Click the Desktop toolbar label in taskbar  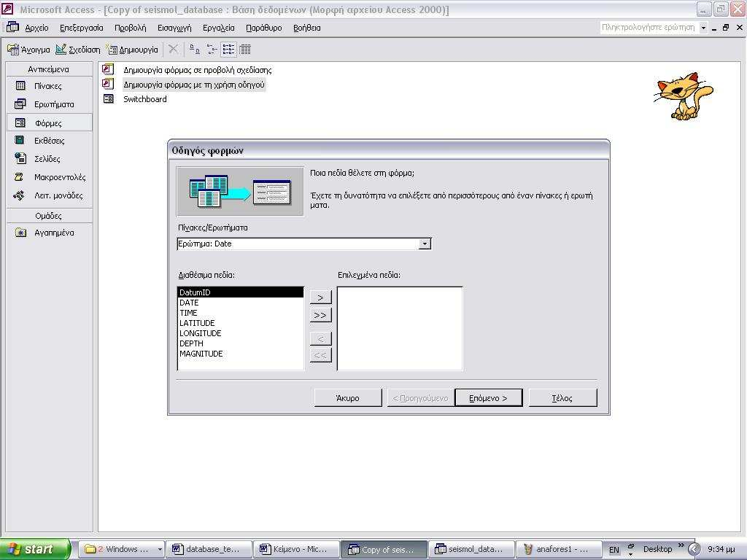pyautogui.click(x=657, y=549)
